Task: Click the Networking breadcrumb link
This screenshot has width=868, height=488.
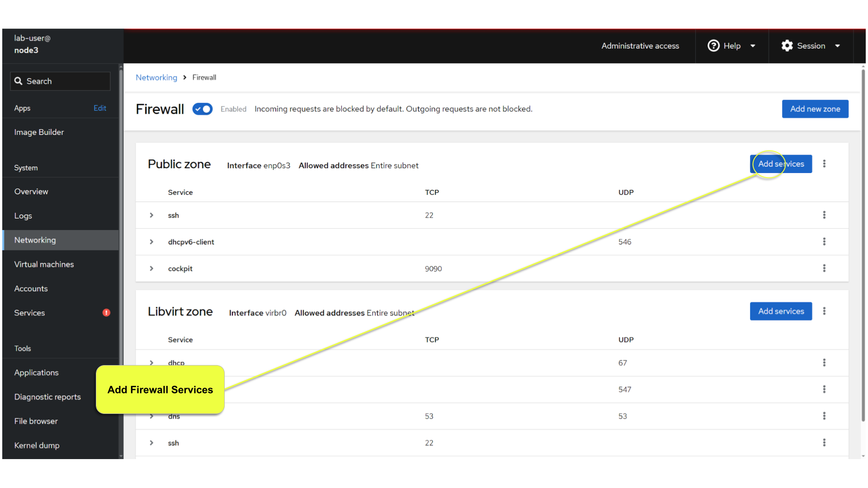Action: click(x=156, y=77)
